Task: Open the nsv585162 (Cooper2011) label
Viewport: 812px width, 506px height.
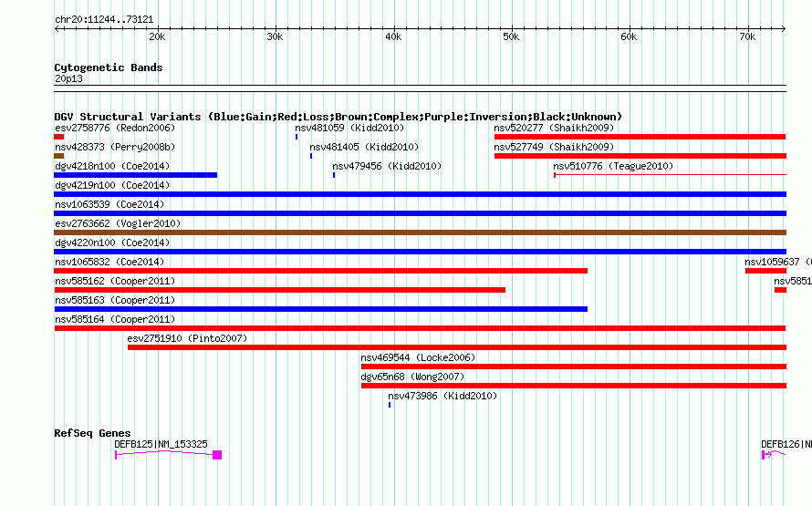Action: click(x=116, y=281)
